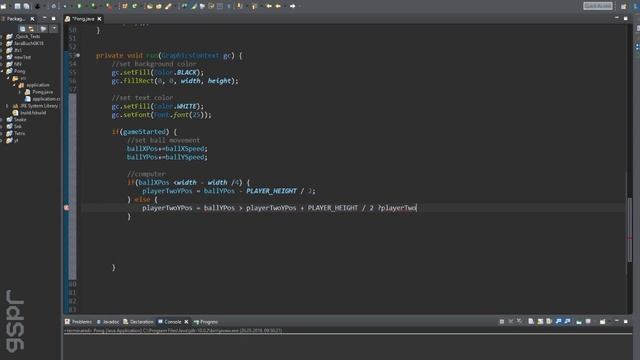Open Package Explorer View Menu dropdown
This screenshot has width=640, height=360.
[x=54, y=29]
